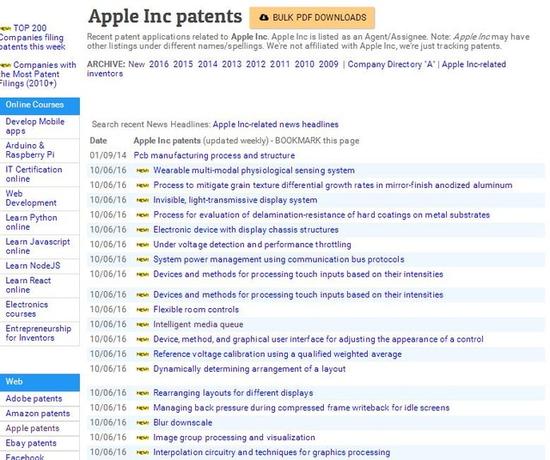550x460 pixels.
Task: Select the Web sidebar header
Action: [x=40, y=382]
